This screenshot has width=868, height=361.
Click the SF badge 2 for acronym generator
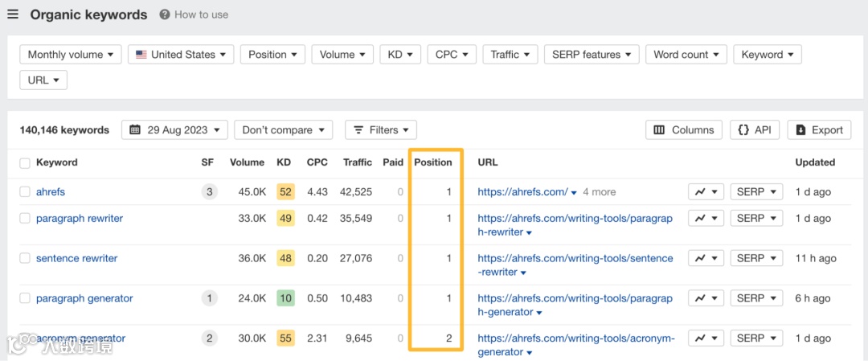point(209,338)
